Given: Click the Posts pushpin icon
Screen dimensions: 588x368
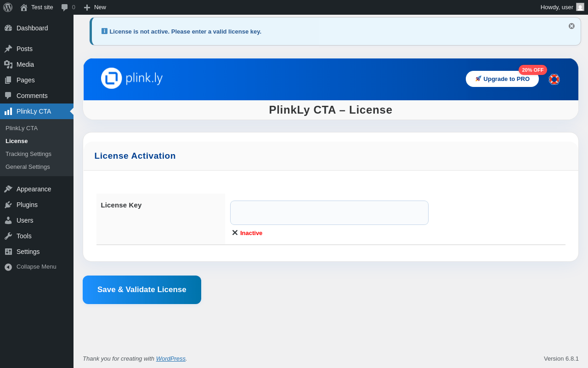Looking at the screenshot, I should tap(8, 49).
